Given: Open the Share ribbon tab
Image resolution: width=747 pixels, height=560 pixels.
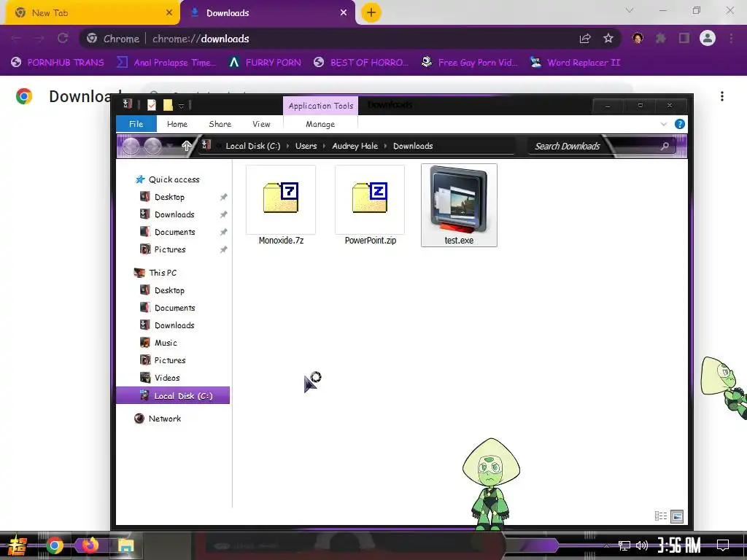Looking at the screenshot, I should pyautogui.click(x=220, y=124).
